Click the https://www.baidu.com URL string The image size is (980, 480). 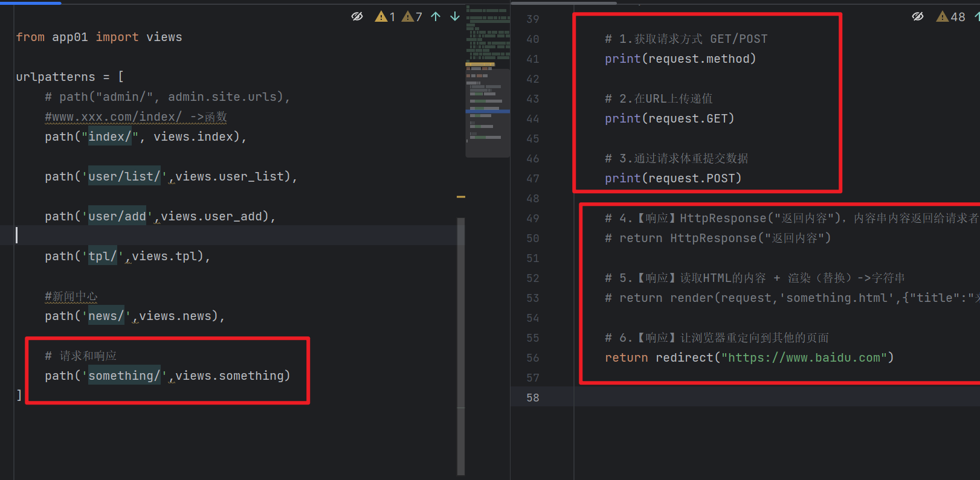(804, 357)
